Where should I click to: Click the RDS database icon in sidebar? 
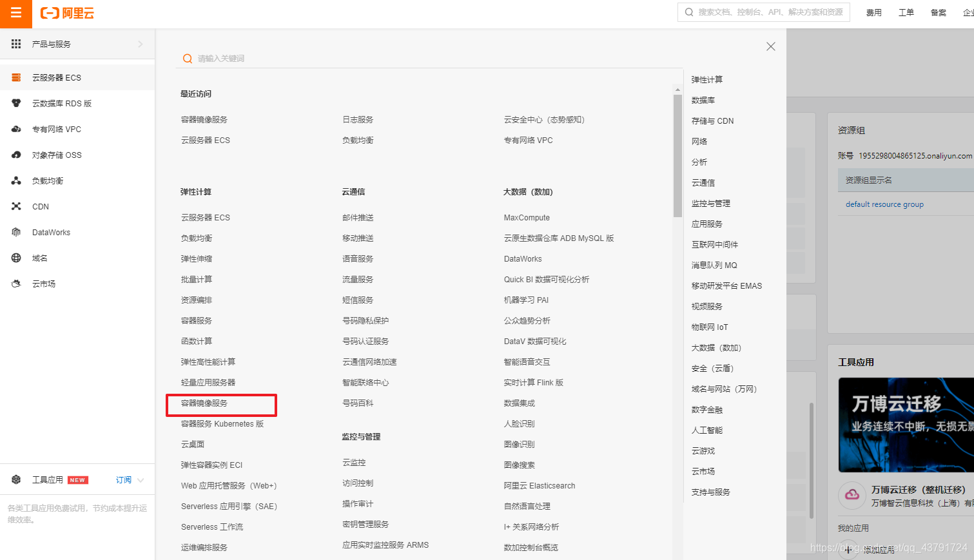click(16, 103)
